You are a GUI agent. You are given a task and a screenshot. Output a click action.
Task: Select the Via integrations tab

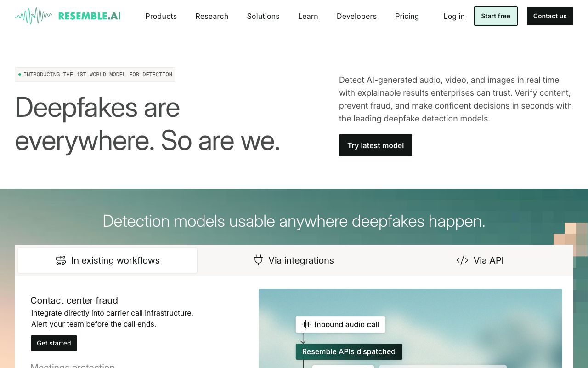tap(294, 260)
